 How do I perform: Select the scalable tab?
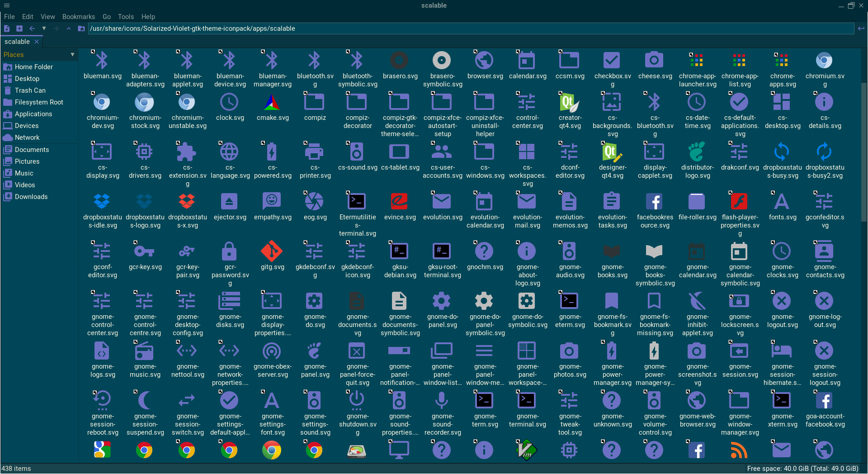pos(17,42)
